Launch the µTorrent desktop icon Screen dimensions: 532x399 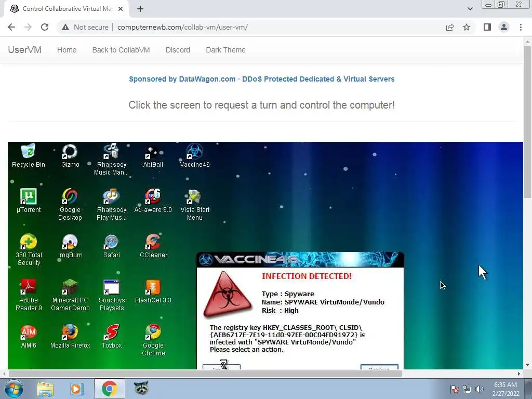pos(29,201)
